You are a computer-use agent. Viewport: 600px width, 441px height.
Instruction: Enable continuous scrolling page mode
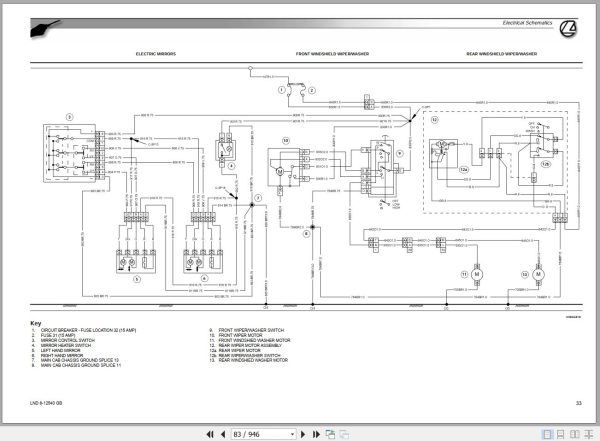(x=561, y=434)
